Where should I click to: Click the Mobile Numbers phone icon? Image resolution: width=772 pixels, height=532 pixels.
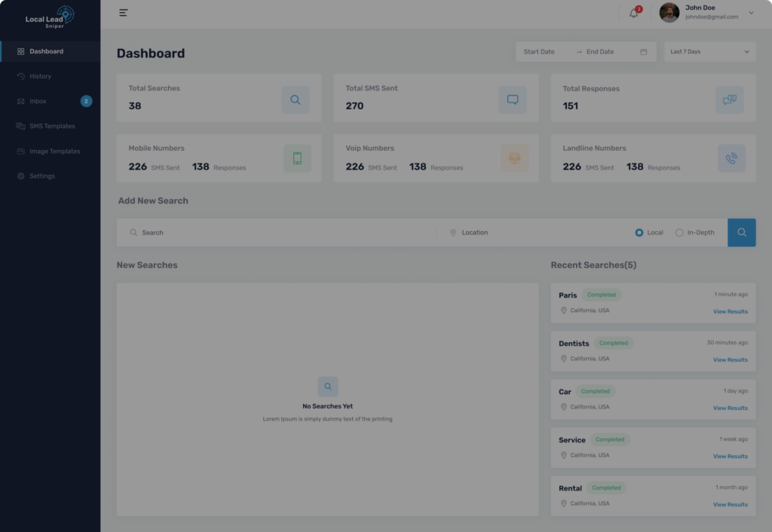pyautogui.click(x=297, y=158)
